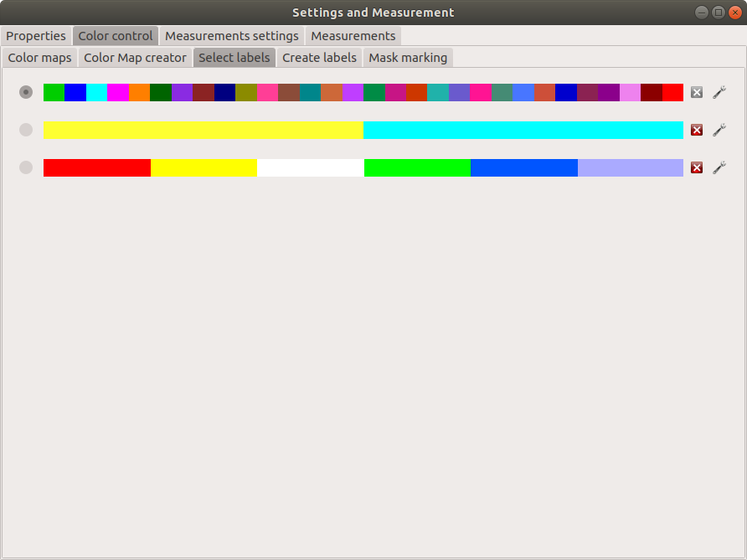Go to Measurements settings tab
The height and width of the screenshot is (560, 747).
(x=231, y=36)
